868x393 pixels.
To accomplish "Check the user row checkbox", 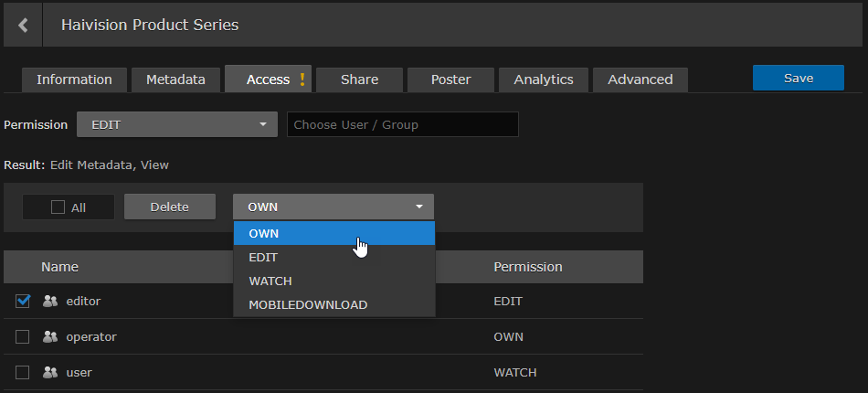I will 23,372.
